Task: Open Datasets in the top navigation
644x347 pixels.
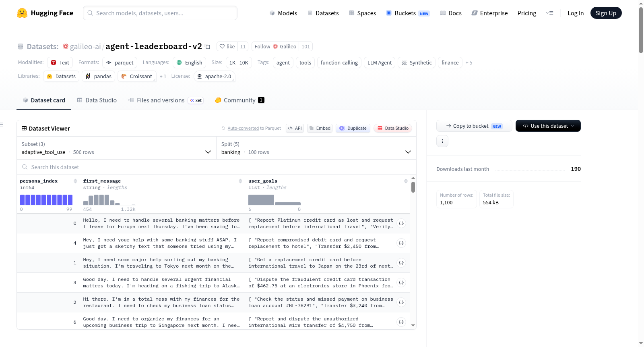Action: (x=323, y=13)
